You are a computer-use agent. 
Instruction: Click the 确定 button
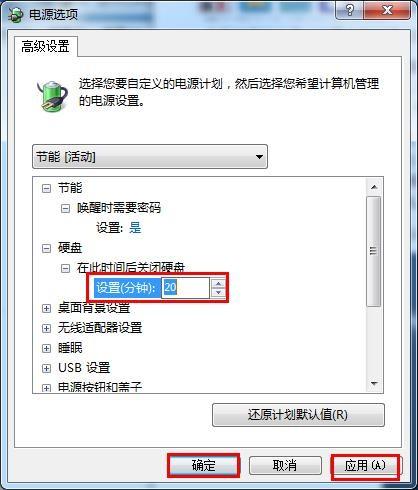pyautogui.click(x=203, y=465)
